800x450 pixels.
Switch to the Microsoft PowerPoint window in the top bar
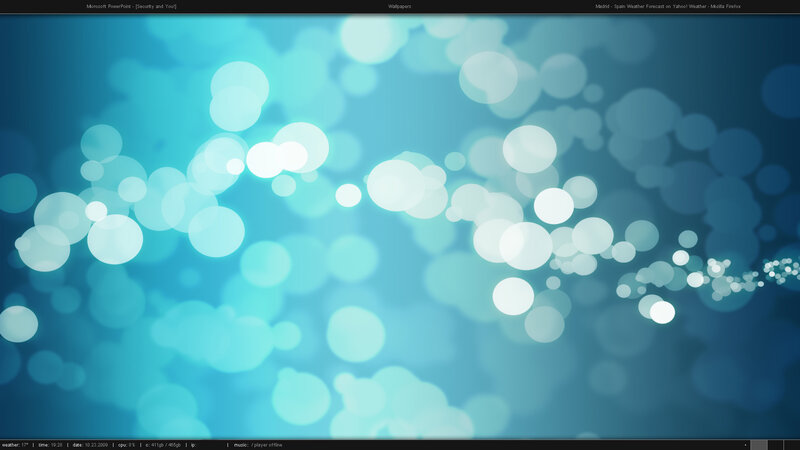click(x=131, y=7)
